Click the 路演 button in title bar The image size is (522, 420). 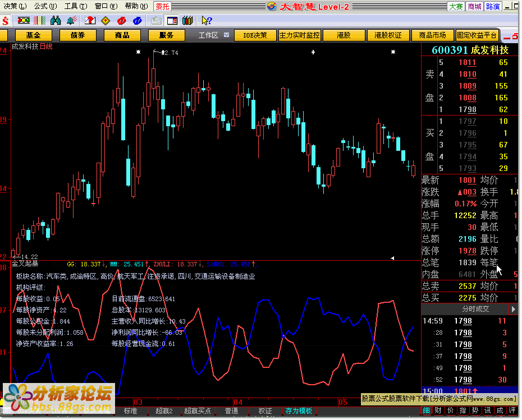point(493,6)
